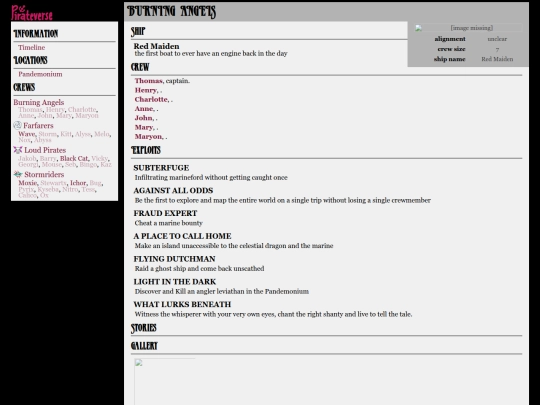Click the WHAT LURKS BENEATH title
Screen dimensions: 540x405
(x=182, y=304)
